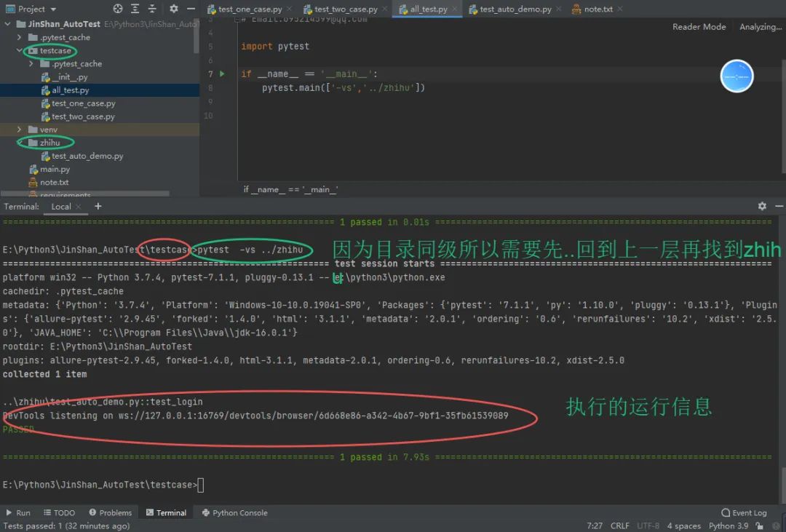Toggle Reader Mode in the editor
The image size is (786, 532).
[x=699, y=27]
